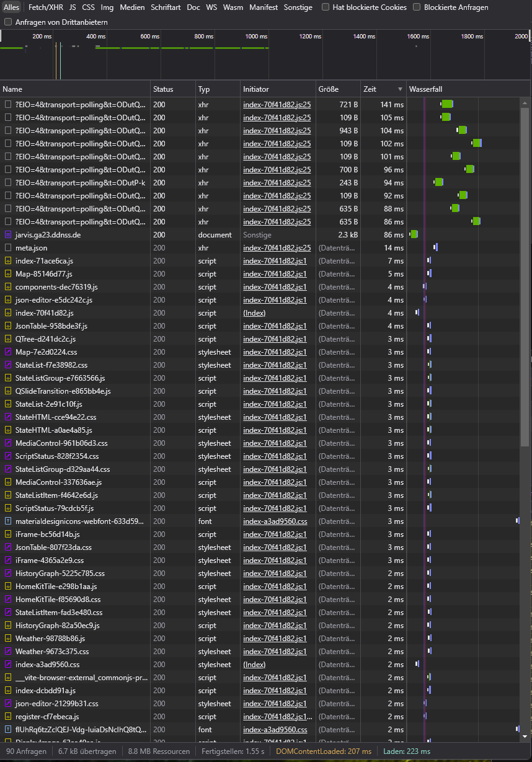The height and width of the screenshot is (762, 532).
Task: Click the script icon of Weather-98788b86.js
Action: 8,639
